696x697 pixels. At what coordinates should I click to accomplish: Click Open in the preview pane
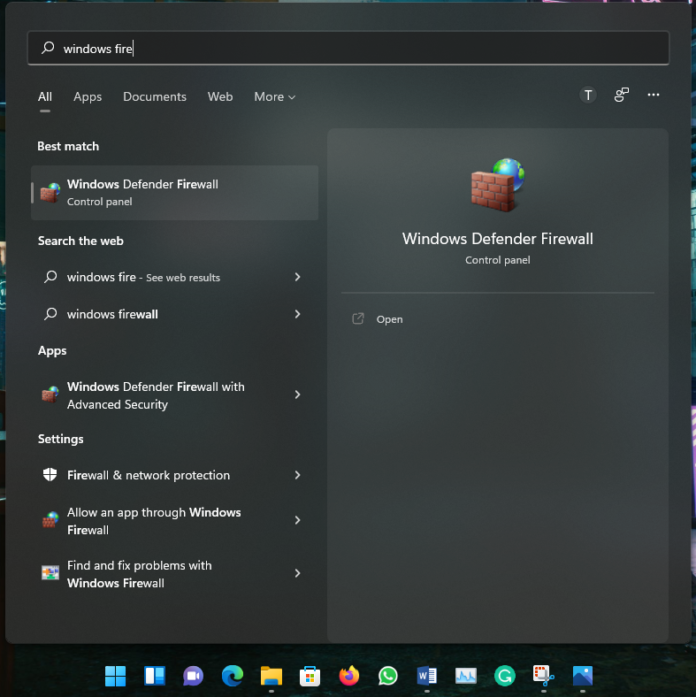point(389,319)
